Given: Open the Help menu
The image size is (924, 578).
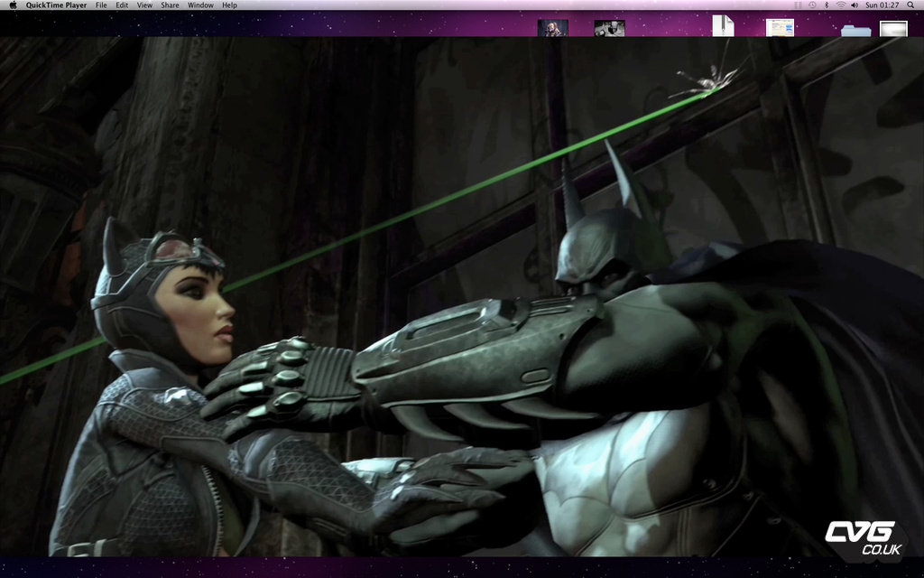Looking at the screenshot, I should pyautogui.click(x=229, y=5).
